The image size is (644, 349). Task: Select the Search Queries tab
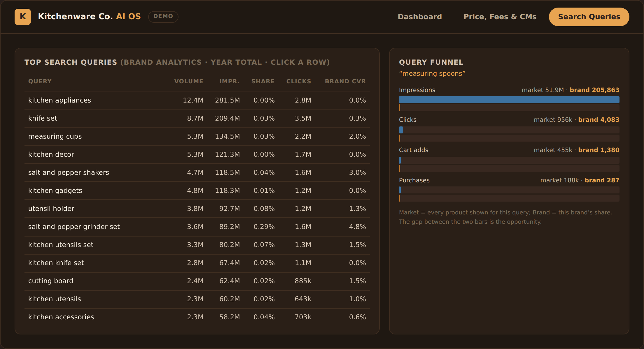[x=589, y=17]
